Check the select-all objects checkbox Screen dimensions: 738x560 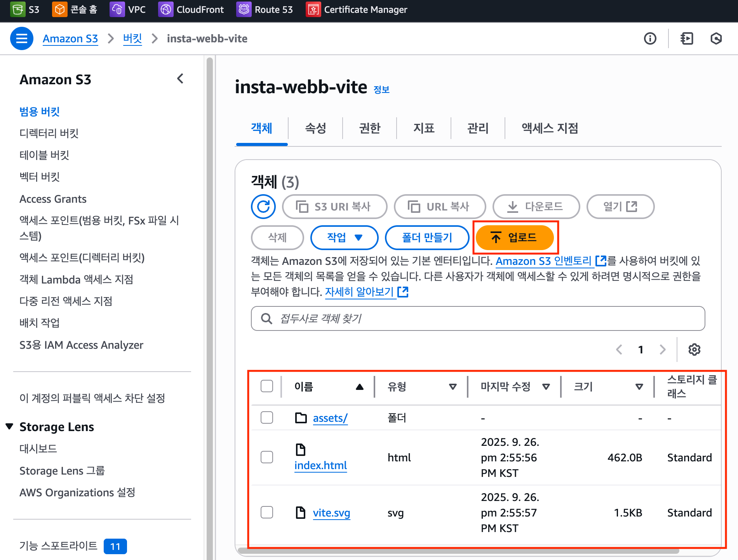(267, 386)
